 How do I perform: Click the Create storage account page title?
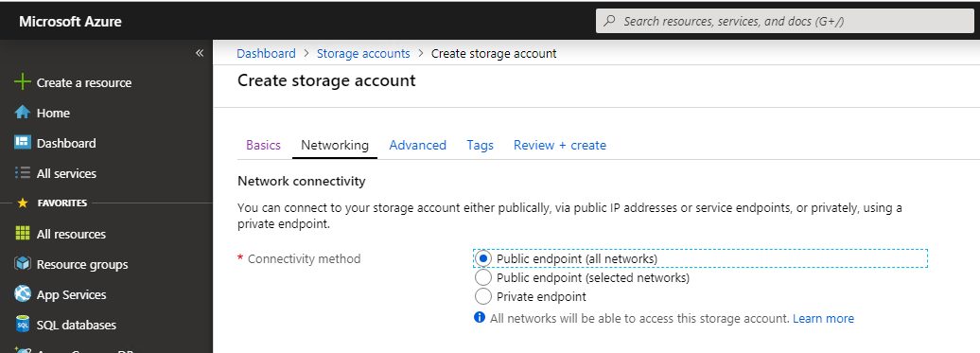[326, 80]
